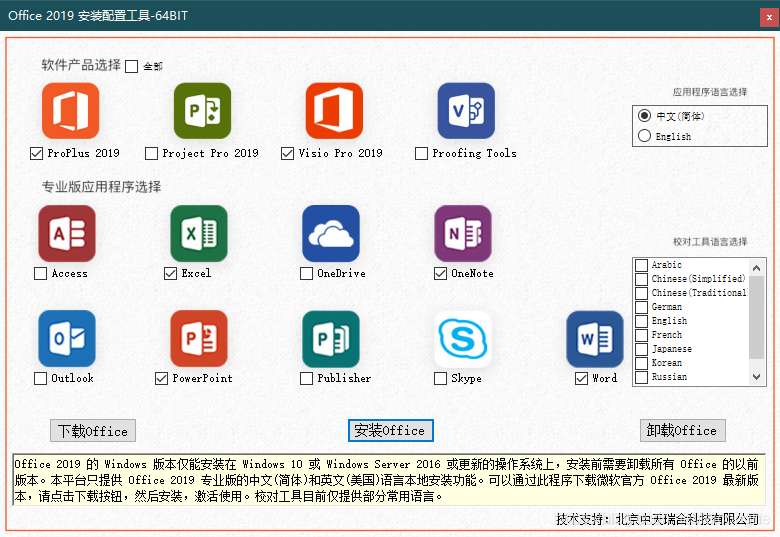The width and height of the screenshot is (780, 537).
Task: Close the Office 2019 configuration tool window
Action: (769, 17)
